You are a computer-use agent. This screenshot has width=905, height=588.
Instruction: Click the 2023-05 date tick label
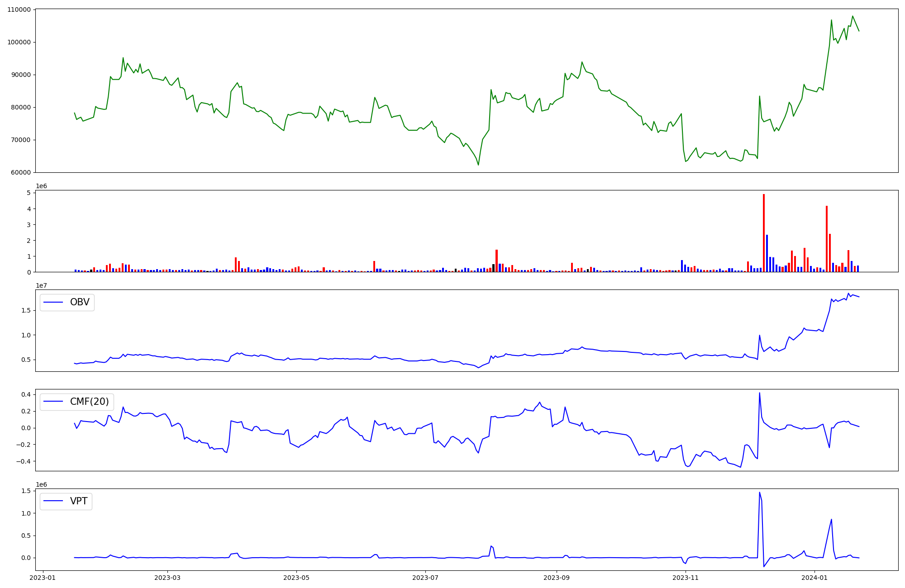296,578
